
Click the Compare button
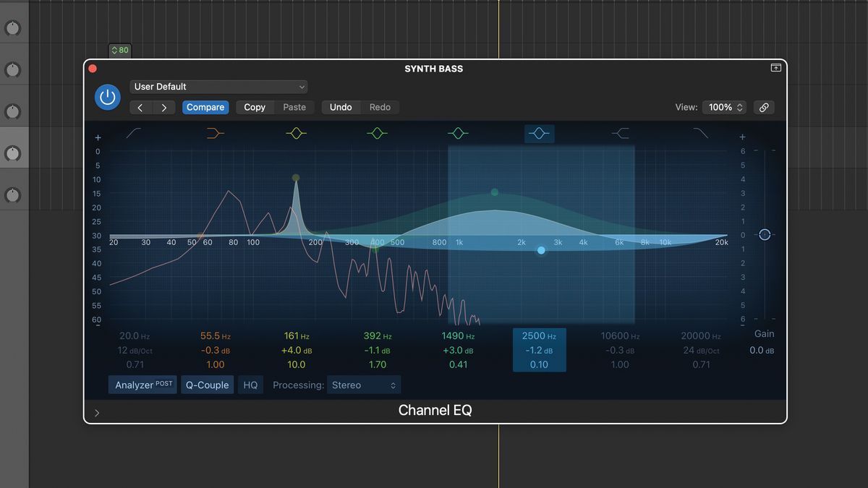pyautogui.click(x=205, y=107)
